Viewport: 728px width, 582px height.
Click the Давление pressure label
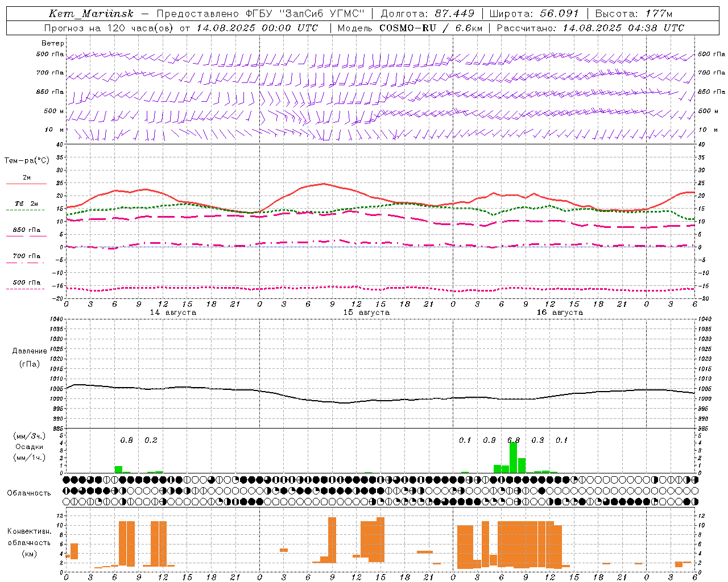pyautogui.click(x=30, y=351)
